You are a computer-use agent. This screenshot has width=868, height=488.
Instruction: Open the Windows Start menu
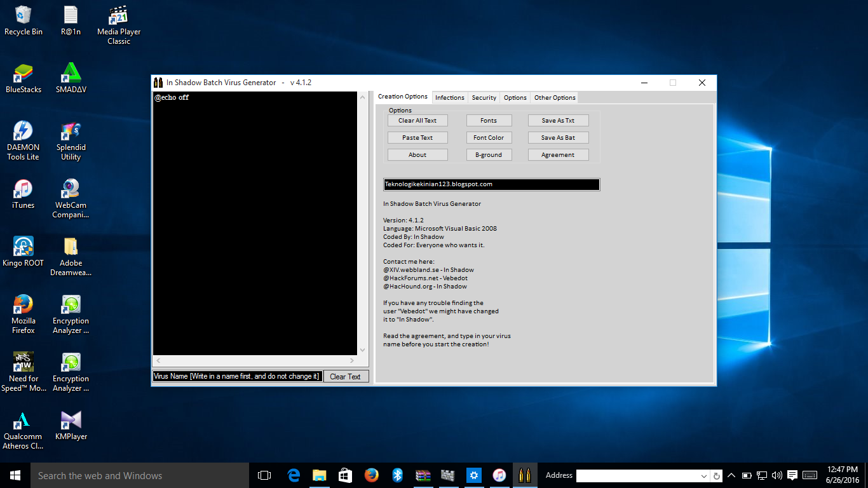[x=15, y=475]
